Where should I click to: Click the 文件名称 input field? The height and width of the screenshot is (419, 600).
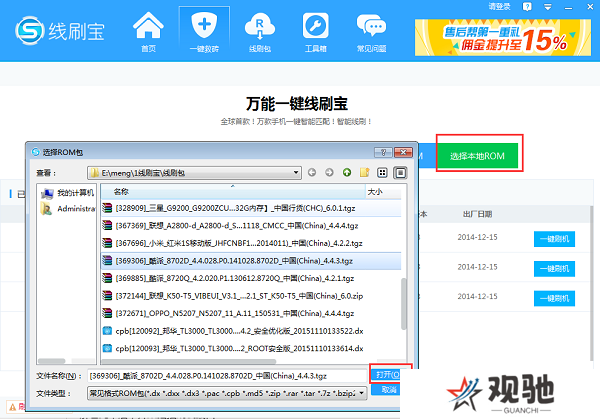tap(227, 376)
